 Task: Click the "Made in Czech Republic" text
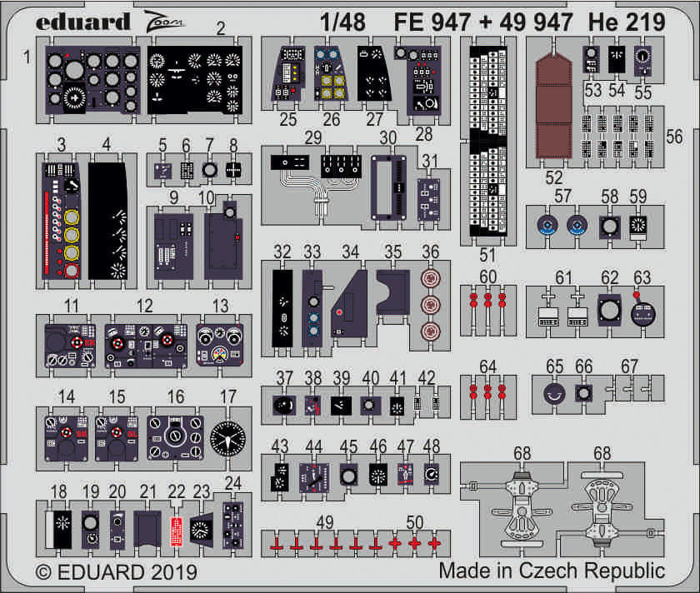tap(552, 571)
